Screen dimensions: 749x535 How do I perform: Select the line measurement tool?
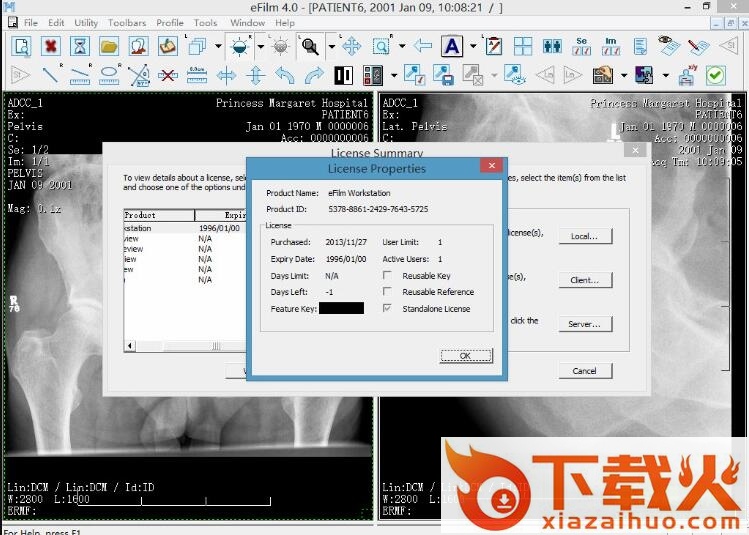coord(51,75)
